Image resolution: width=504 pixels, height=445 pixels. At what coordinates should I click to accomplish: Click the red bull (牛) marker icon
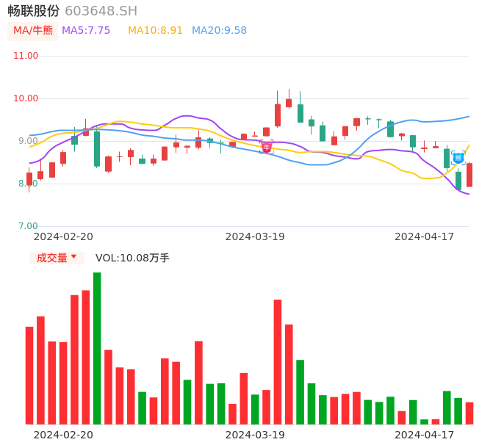click(267, 147)
